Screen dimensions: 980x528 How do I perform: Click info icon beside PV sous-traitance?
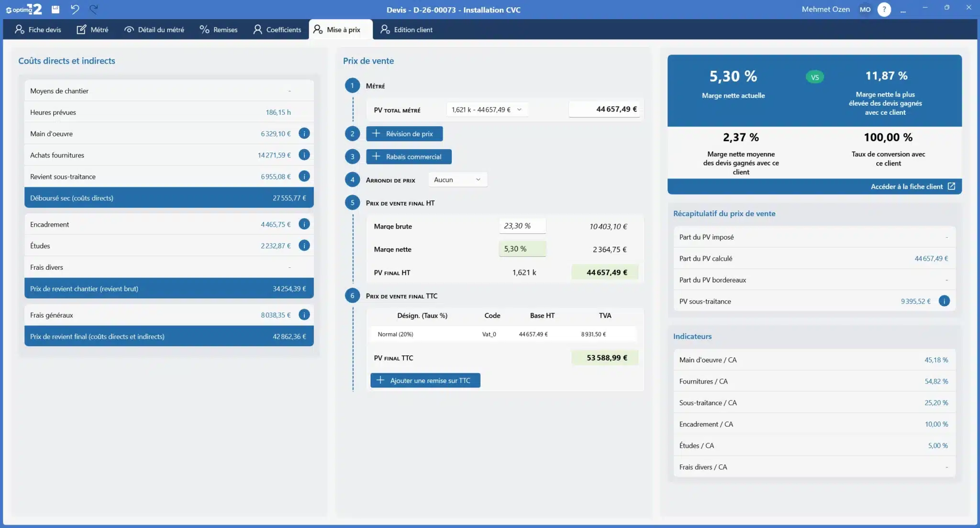coord(944,301)
